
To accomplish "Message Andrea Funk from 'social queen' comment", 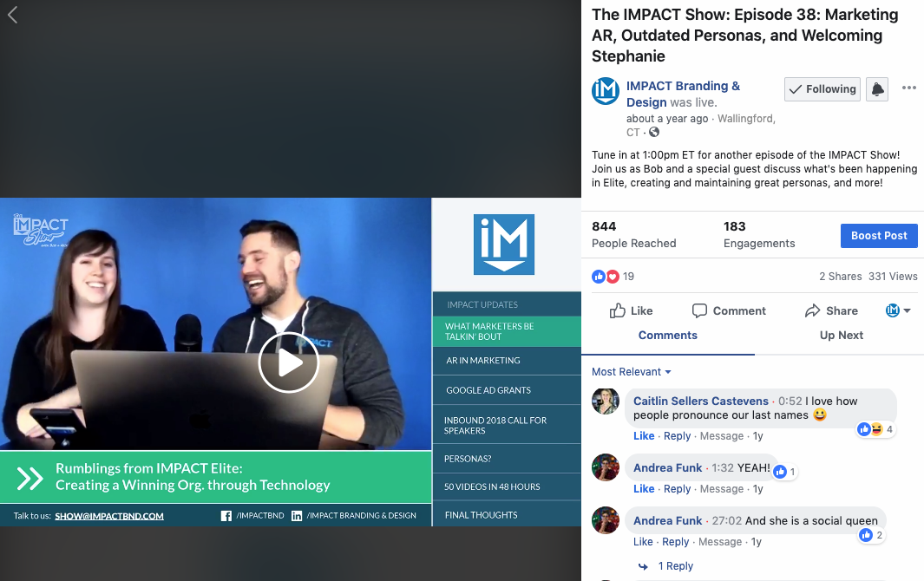I will coord(719,542).
